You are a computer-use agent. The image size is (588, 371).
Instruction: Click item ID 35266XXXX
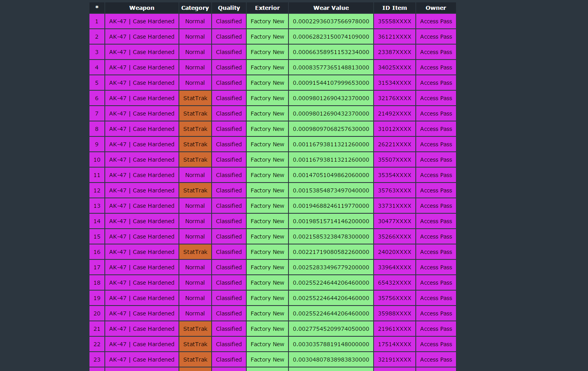click(394, 237)
